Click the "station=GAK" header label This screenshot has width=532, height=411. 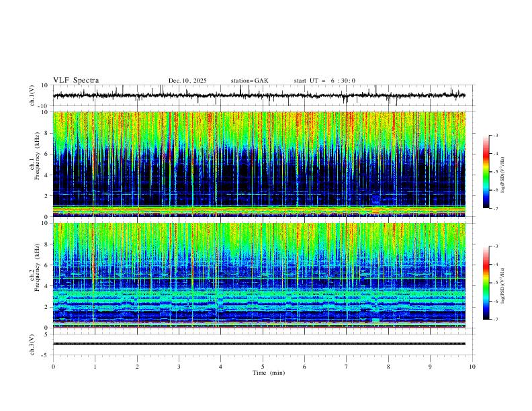click(250, 81)
